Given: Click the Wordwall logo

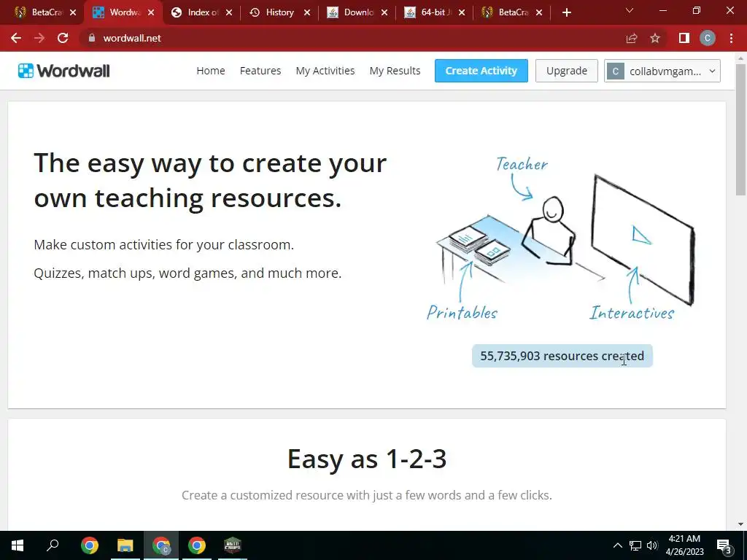Looking at the screenshot, I should coord(64,71).
